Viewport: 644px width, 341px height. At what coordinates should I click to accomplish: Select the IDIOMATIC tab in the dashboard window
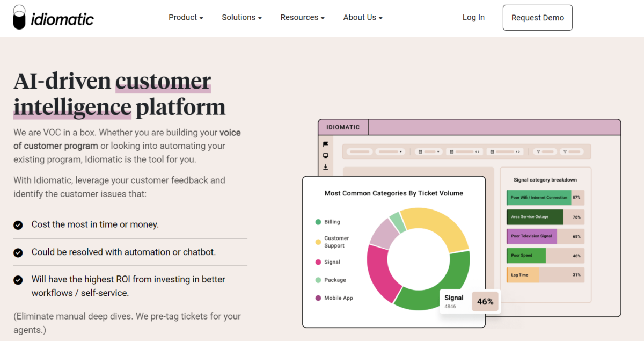343,127
